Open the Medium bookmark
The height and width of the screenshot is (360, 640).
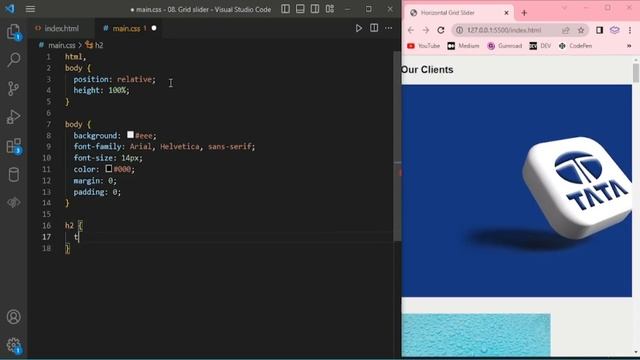(x=463, y=46)
